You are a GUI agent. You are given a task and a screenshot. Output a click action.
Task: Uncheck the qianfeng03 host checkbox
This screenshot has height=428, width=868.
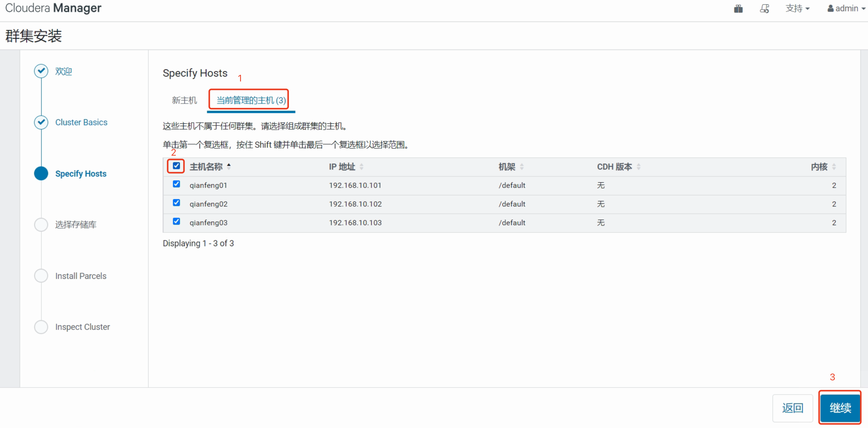176,221
